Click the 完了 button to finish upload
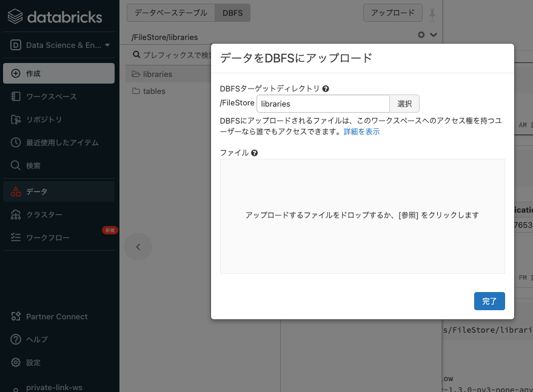 click(x=489, y=301)
